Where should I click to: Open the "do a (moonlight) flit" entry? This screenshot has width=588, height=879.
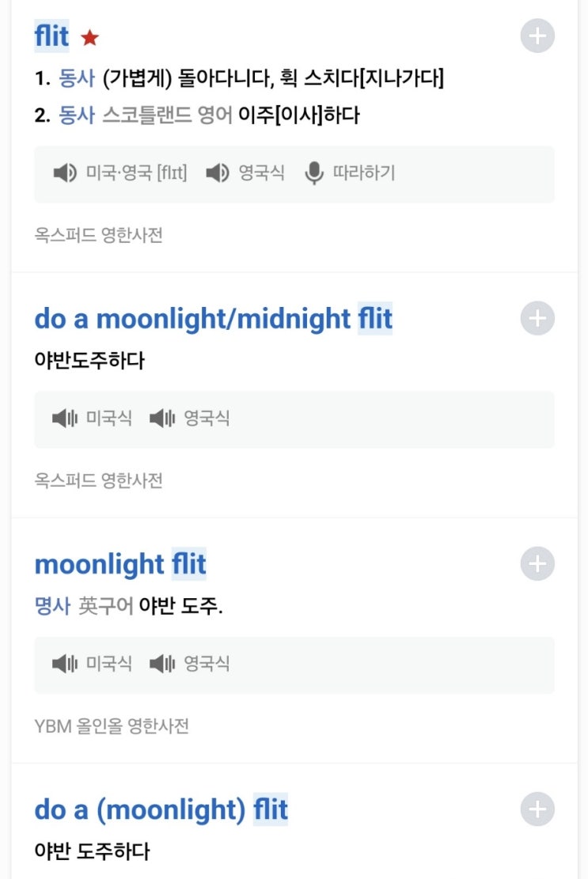[161, 810]
